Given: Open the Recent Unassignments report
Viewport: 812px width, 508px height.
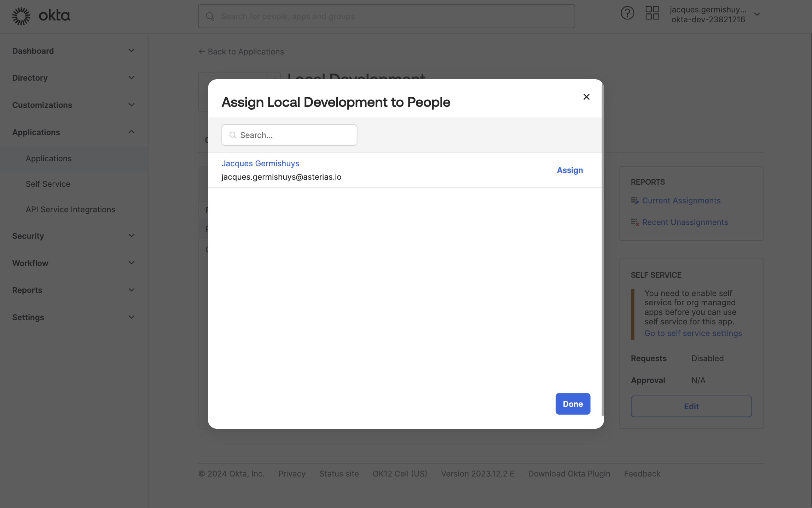Looking at the screenshot, I should coord(685,222).
